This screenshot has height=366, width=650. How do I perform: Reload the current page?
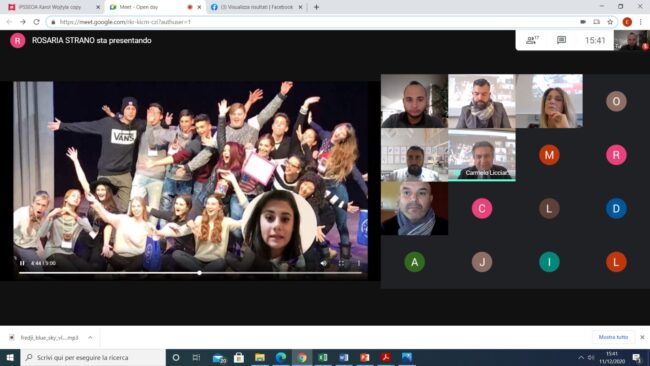(36, 22)
